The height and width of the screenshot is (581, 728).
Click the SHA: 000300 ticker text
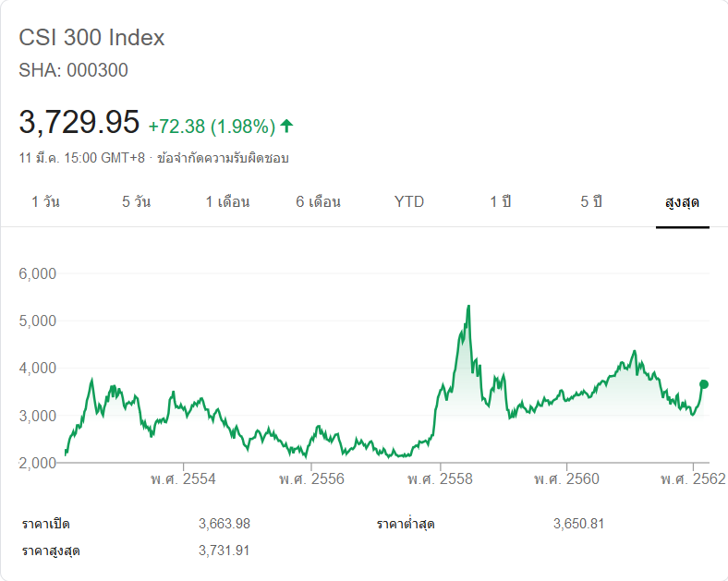73,70
